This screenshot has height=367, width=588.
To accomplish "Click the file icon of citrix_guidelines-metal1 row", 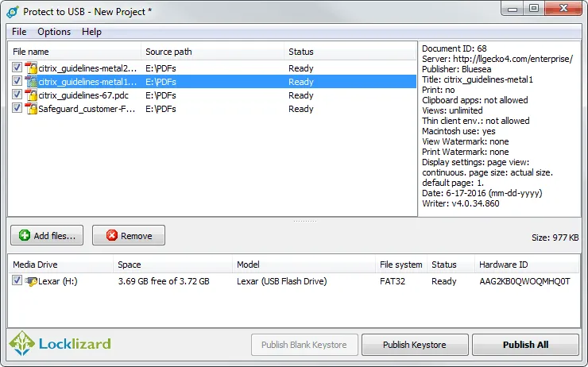I will pos(31,81).
